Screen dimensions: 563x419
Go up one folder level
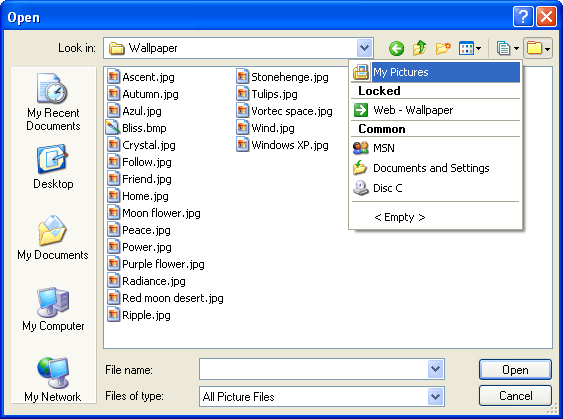pyautogui.click(x=419, y=48)
